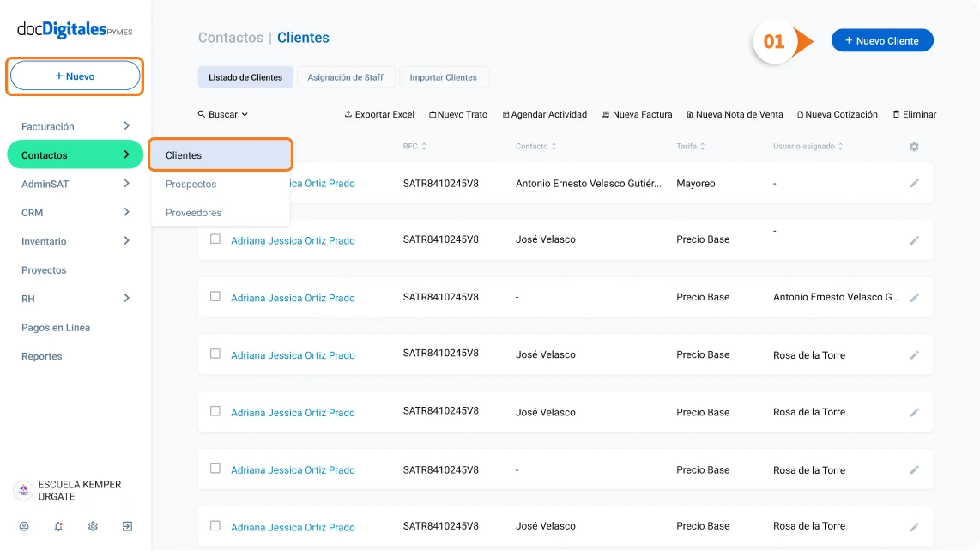This screenshot has width=980, height=551.
Task: Click the Nuevo Cliente button
Action: pos(882,40)
